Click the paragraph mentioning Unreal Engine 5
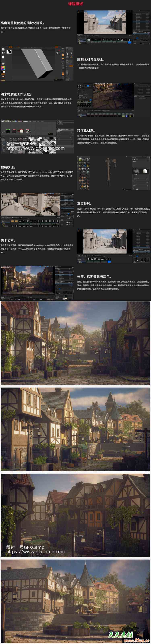Image resolution: width=151 pixels, height=644 pixels. tap(37, 249)
